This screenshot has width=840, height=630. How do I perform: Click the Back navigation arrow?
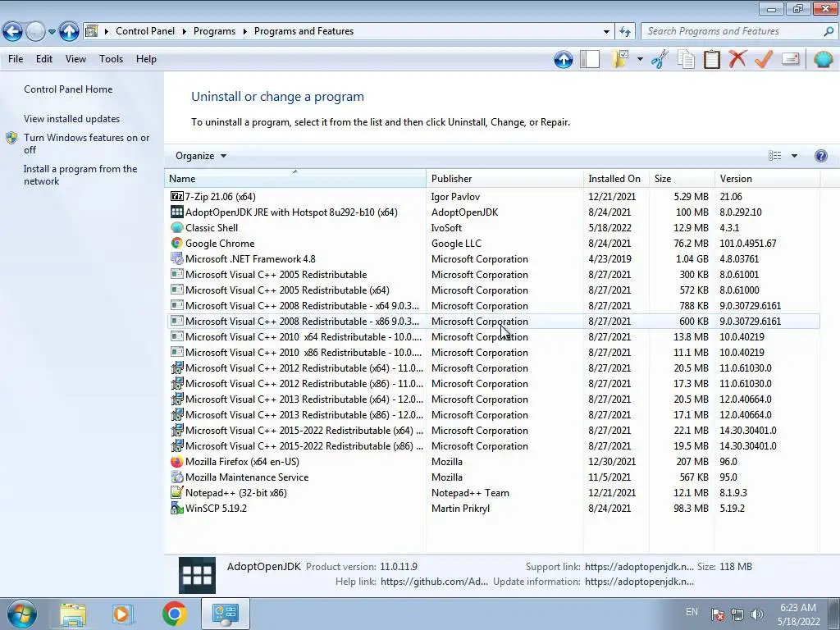[x=13, y=31]
